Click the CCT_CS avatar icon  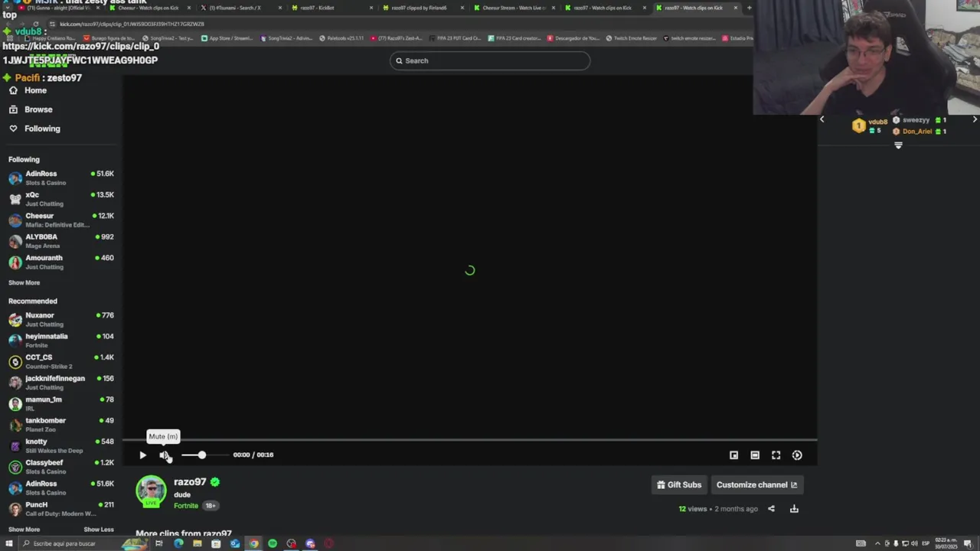pyautogui.click(x=15, y=362)
